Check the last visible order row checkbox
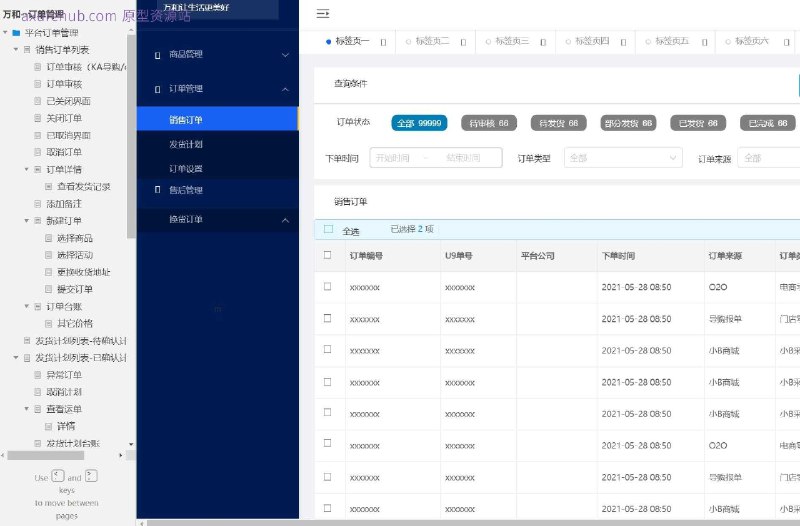800x526 pixels. 328,508
